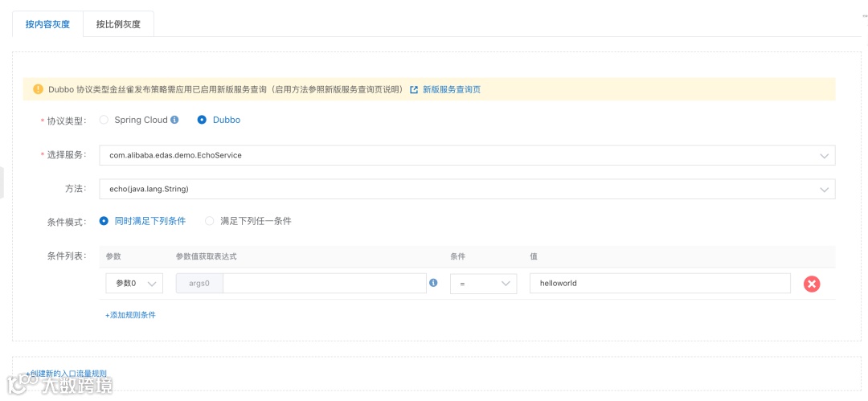Open the 选择服务 dropdown showing EchoService

(467, 156)
